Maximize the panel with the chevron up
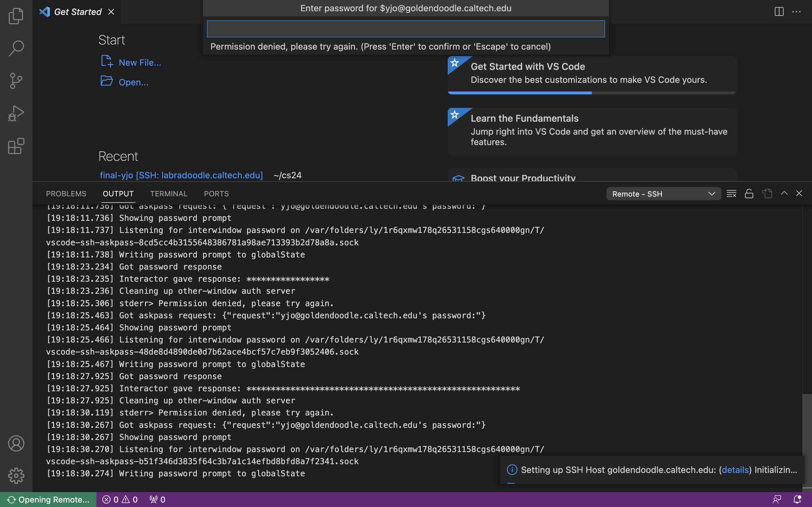Viewport: 812px width, 507px height. point(784,194)
